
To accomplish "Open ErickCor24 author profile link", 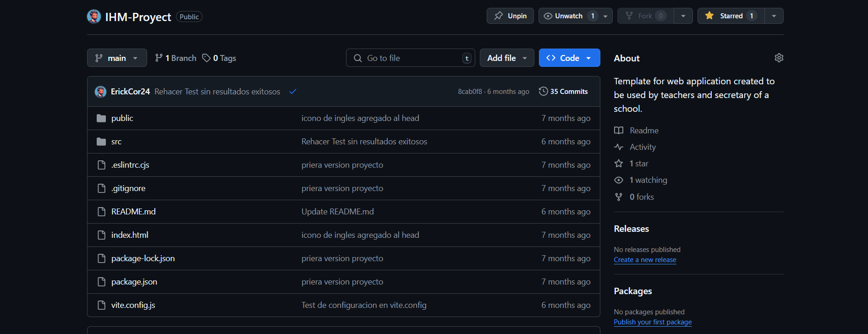I will click(x=130, y=92).
